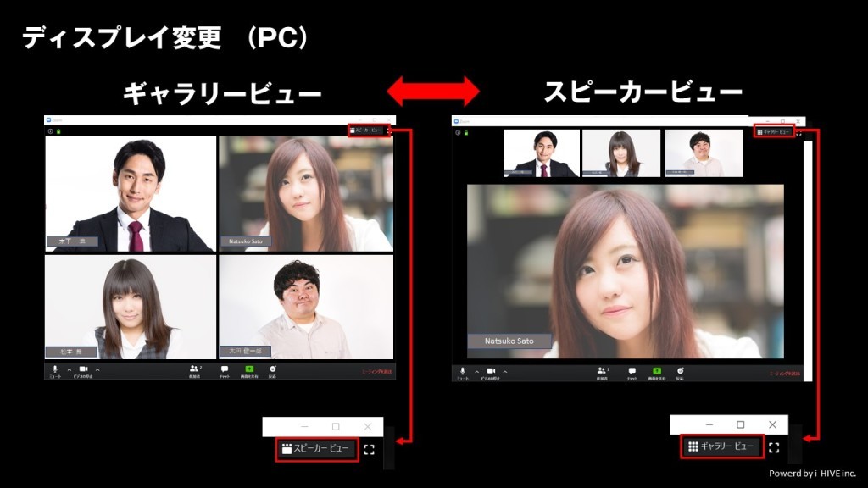This screenshot has height=488, width=868.
Task: Open participants icon in left gallery-view window
Action: [x=195, y=369]
